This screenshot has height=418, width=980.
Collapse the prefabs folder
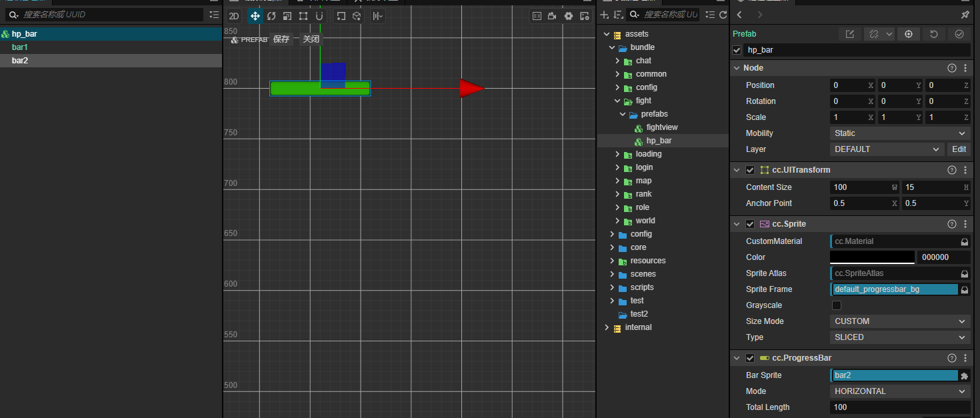(623, 114)
